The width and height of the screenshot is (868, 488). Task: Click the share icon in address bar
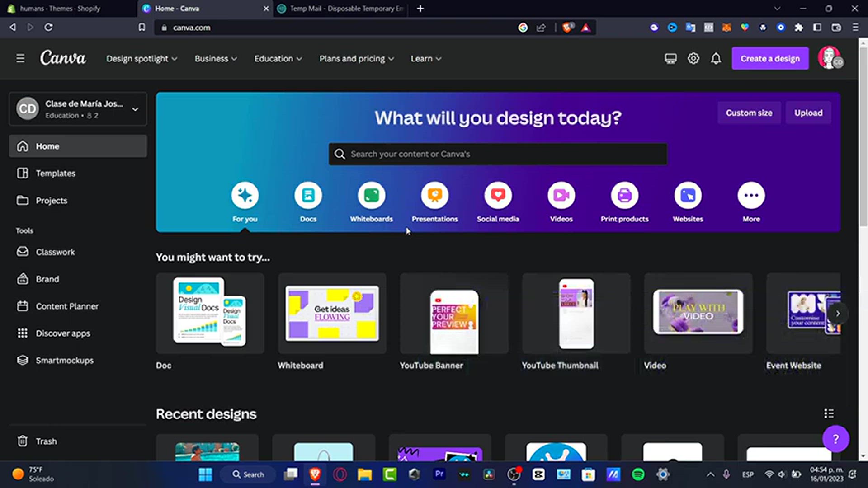(541, 28)
